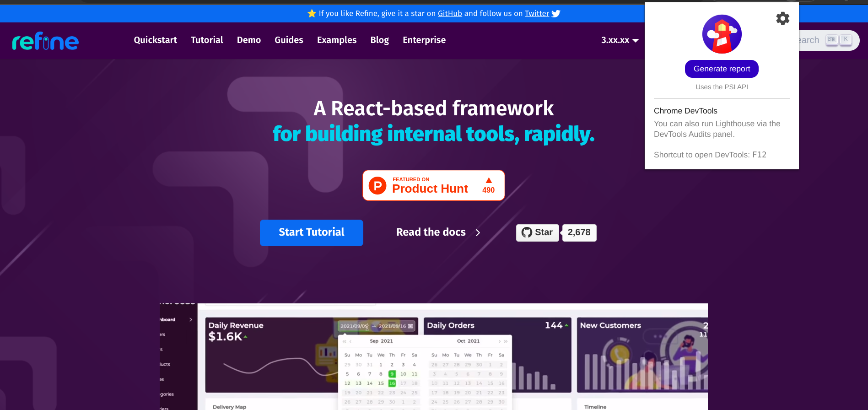Click 'Shortcut to open DevTools: F12' text

[x=710, y=155]
